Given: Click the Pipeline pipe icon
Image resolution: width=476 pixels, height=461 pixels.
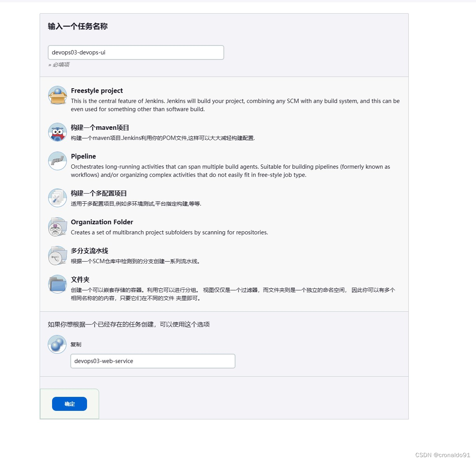Looking at the screenshot, I should [58, 161].
